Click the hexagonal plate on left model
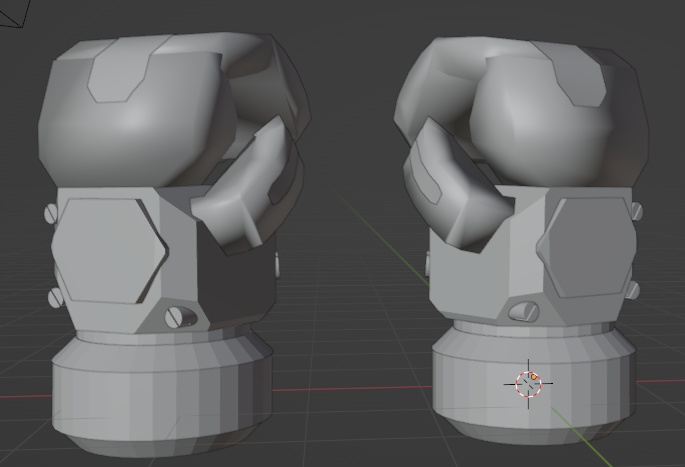Screen dimensions: 685x467 pyautogui.click(x=109, y=250)
